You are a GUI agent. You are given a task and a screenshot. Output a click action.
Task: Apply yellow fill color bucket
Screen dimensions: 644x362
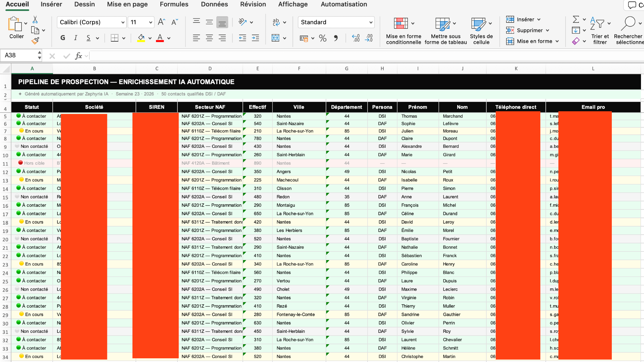[141, 38]
